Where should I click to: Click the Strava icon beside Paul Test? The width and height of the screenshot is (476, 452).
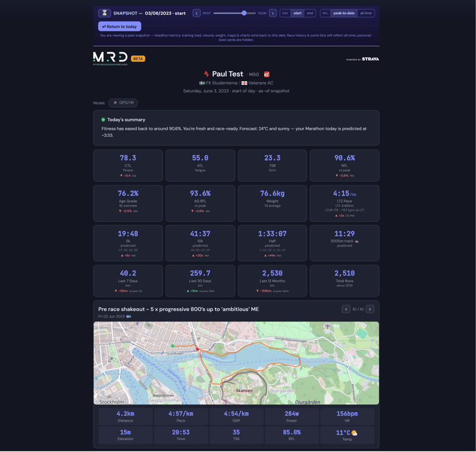pos(206,74)
